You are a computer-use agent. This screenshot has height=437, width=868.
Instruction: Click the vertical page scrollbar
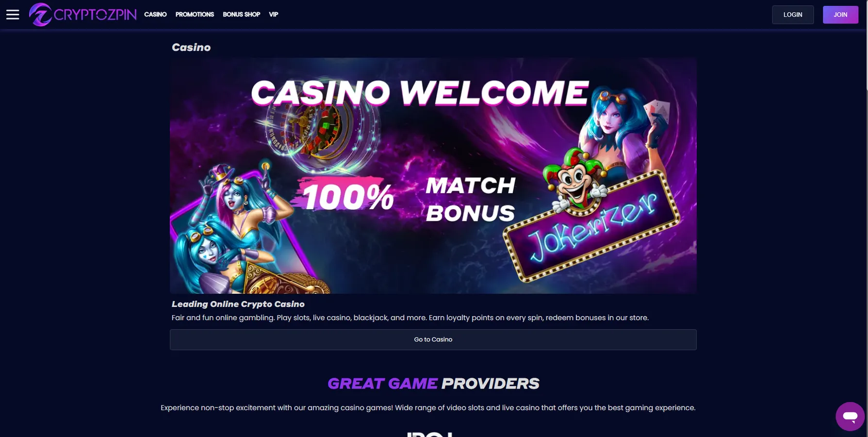[x=866, y=218]
